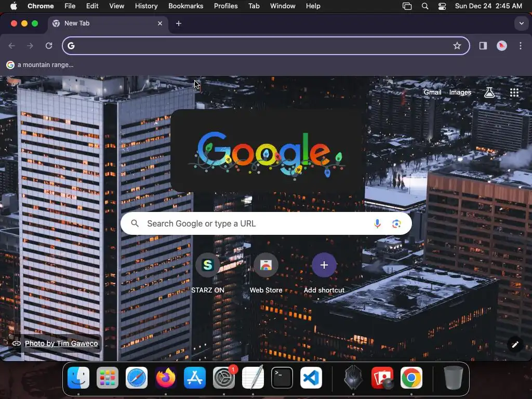
Task: Click the browser back arrow
Action: [x=11, y=46]
